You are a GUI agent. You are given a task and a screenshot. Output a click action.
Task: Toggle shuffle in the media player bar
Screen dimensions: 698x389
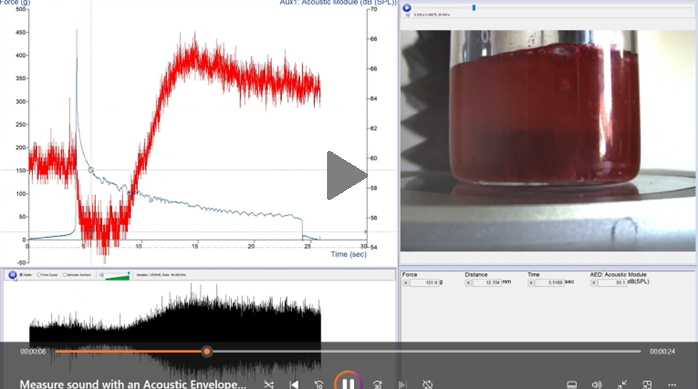[x=268, y=384]
